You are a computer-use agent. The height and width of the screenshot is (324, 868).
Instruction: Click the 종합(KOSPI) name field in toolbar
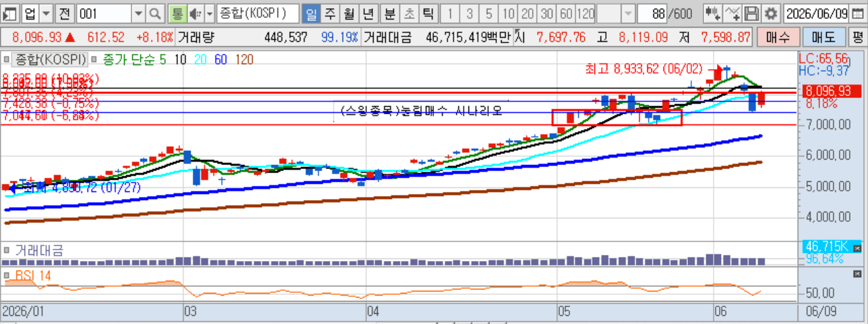(259, 13)
